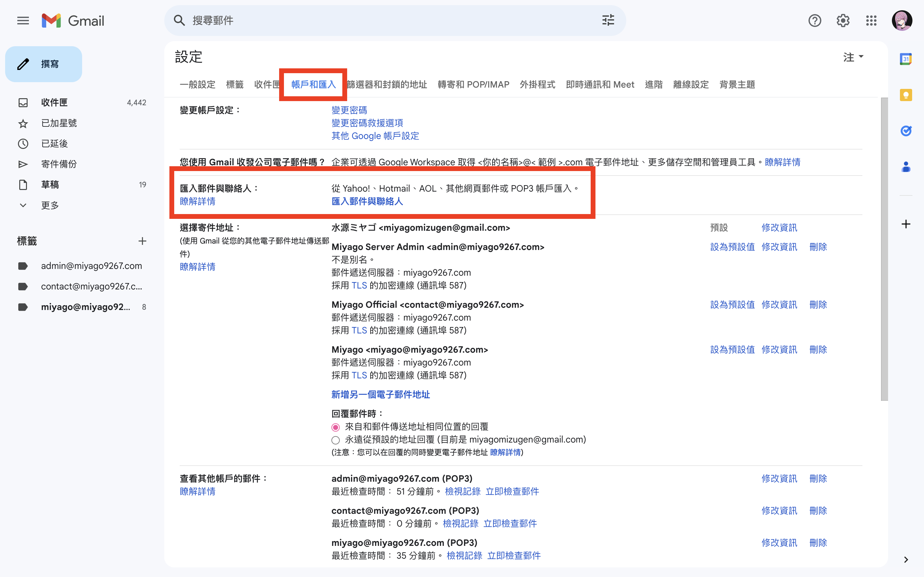Image resolution: width=924 pixels, height=577 pixels.
Task: Switch to the 轉寄和 POP/IMAP tab
Action: click(474, 84)
